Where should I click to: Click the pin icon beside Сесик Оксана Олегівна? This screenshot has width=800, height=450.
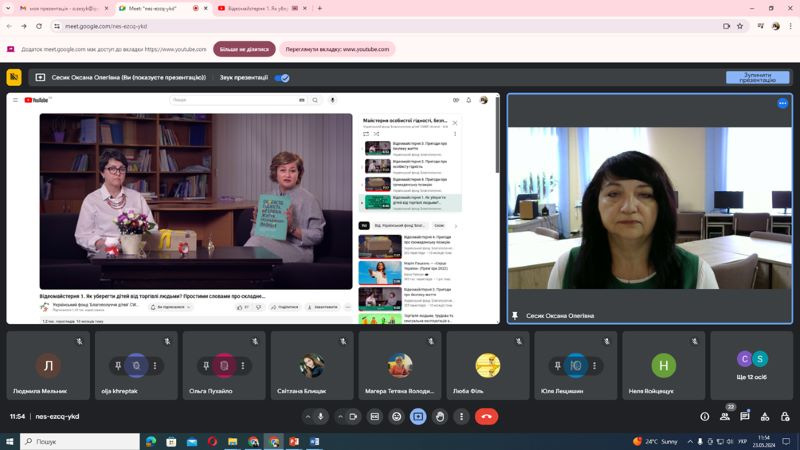point(515,316)
